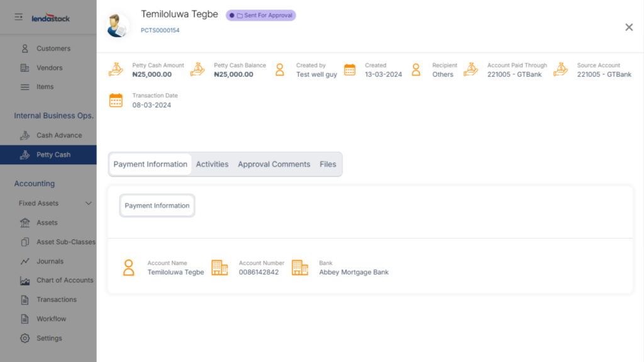644x362 pixels.
Task: Select Petty Cash in the sidebar
Action: (x=53, y=155)
